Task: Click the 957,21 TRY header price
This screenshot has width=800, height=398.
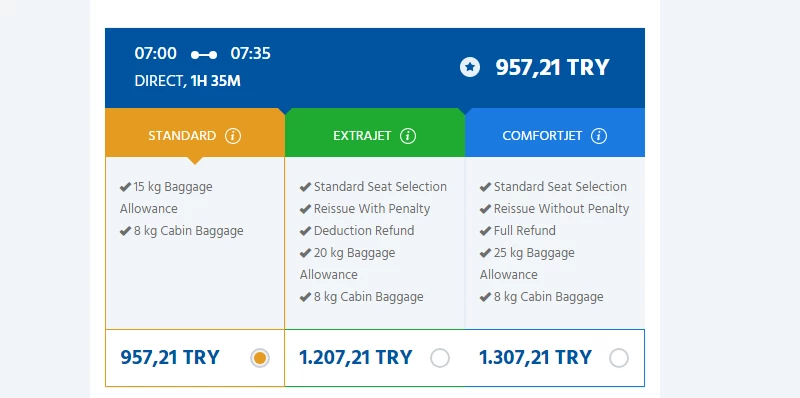Action: coord(553,67)
